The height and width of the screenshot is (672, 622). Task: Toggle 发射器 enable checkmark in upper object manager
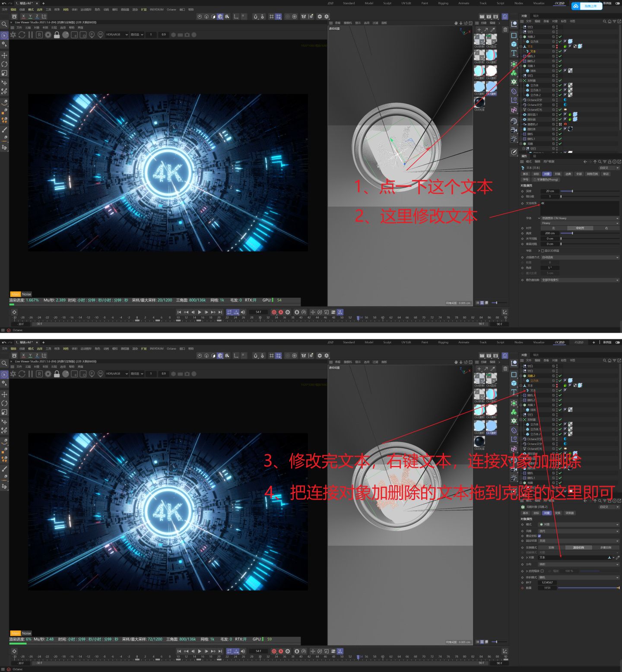point(560,80)
